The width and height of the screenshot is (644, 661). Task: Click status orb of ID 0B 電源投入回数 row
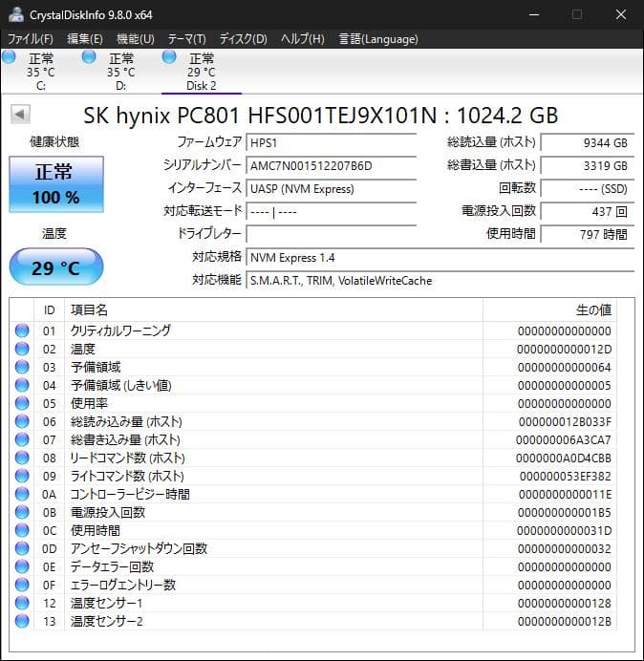pos(22,512)
